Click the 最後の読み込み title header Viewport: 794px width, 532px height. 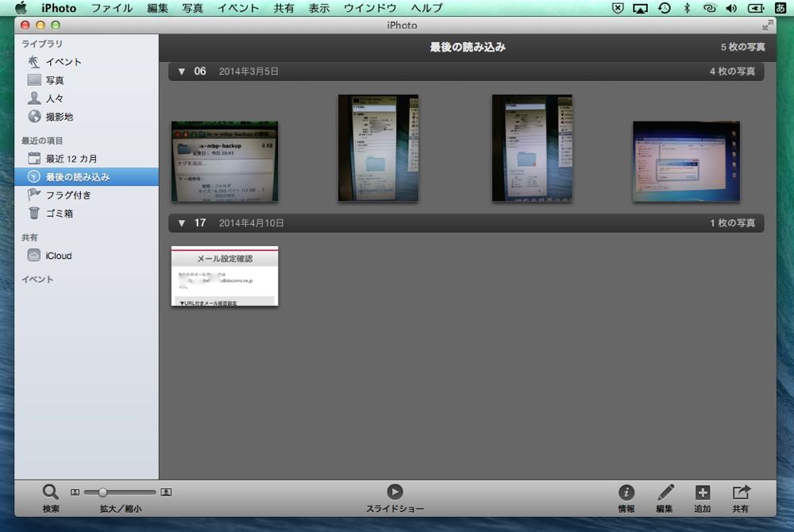(x=468, y=47)
